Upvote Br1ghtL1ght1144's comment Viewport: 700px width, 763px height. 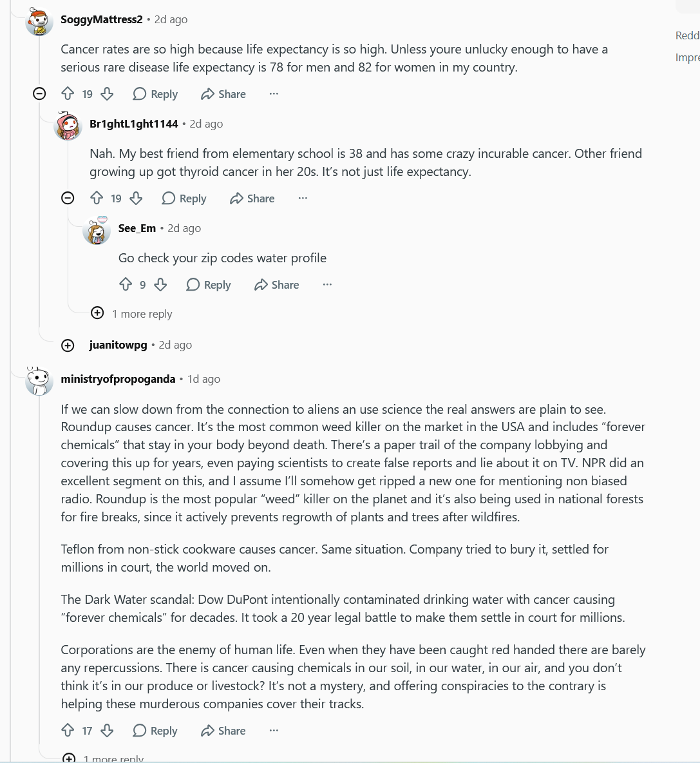coord(97,198)
